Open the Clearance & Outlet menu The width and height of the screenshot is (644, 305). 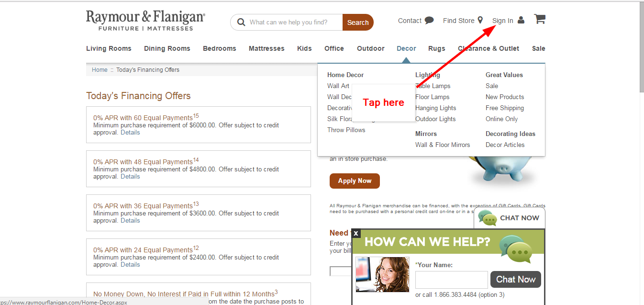(x=489, y=48)
